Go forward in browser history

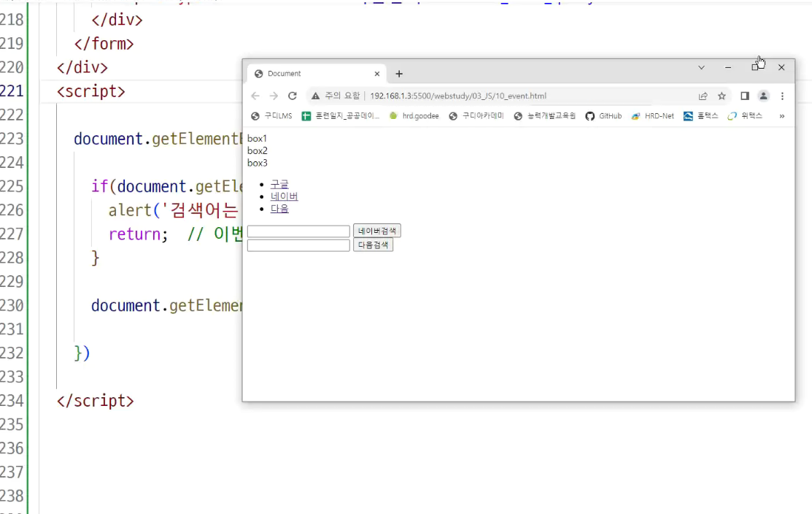pyautogui.click(x=274, y=96)
